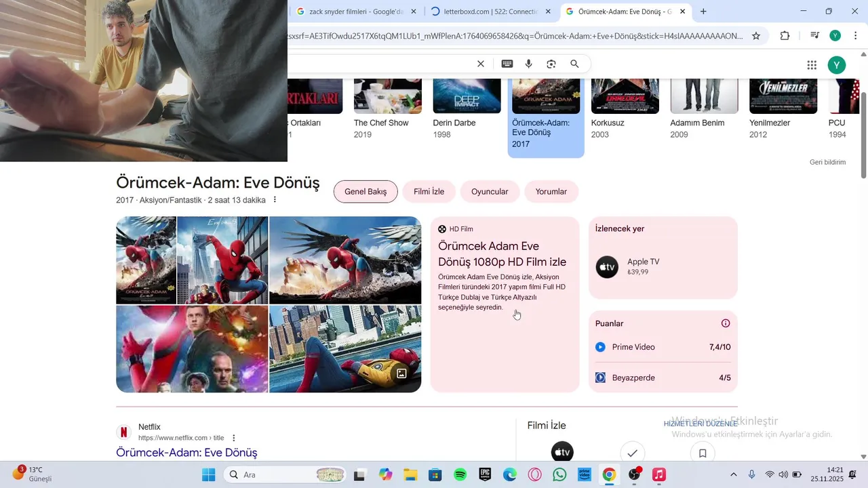Image resolution: width=868 pixels, height=488 pixels.
Task: Open the Windows Start menu
Action: 208,474
